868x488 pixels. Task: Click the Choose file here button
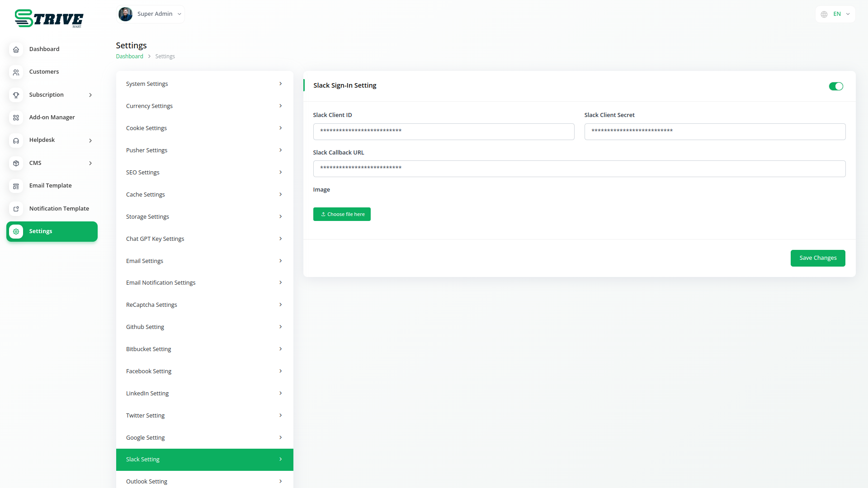(x=342, y=214)
